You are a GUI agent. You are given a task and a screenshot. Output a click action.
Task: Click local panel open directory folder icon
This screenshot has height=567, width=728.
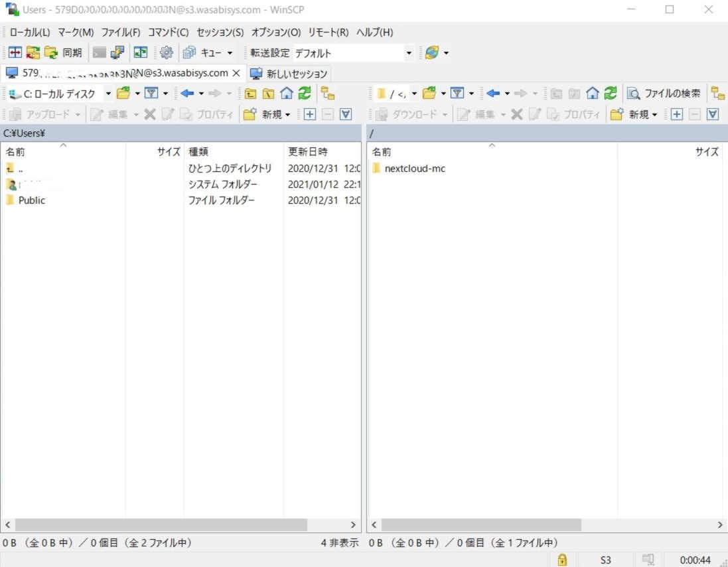pos(123,94)
